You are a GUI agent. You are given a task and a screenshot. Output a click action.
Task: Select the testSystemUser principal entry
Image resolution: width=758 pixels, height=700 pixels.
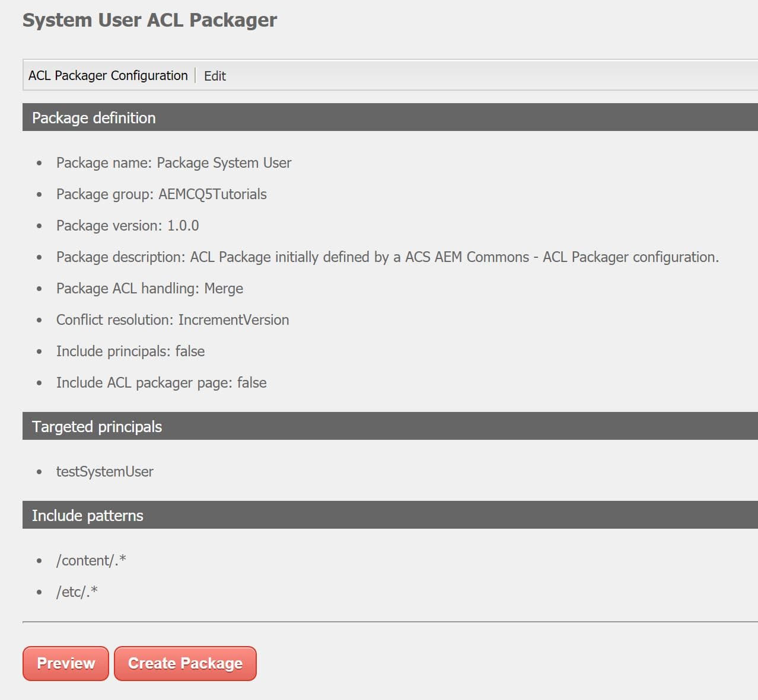click(104, 471)
